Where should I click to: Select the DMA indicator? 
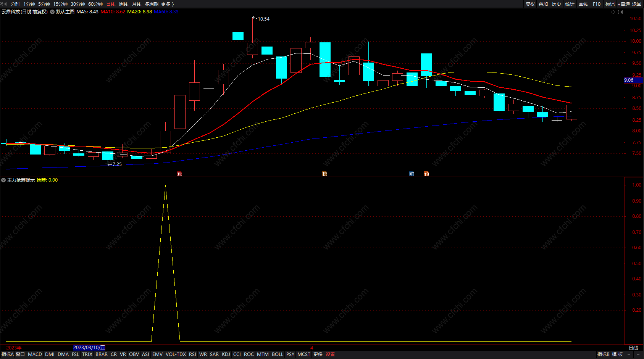(63, 354)
